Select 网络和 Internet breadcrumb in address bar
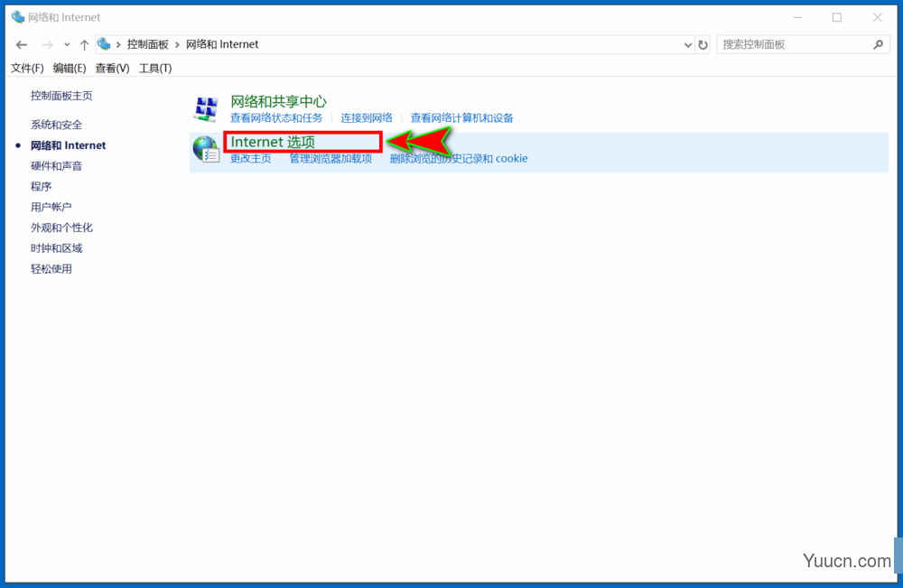Screen dimensions: 903x588 coord(222,44)
